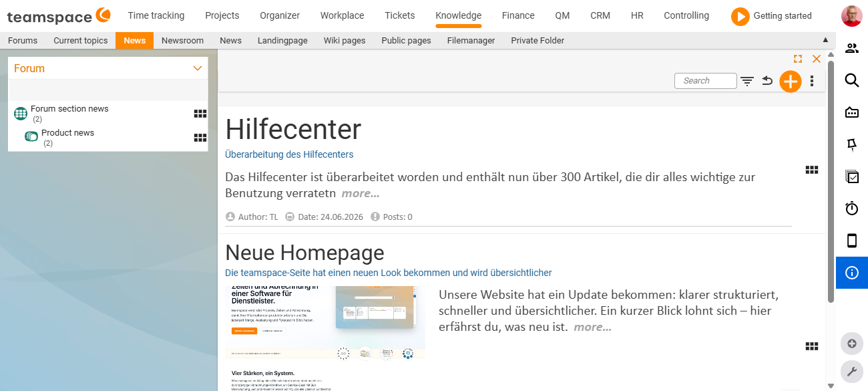Select Product news tree item
This screenshot has height=391, width=868.
(x=67, y=133)
